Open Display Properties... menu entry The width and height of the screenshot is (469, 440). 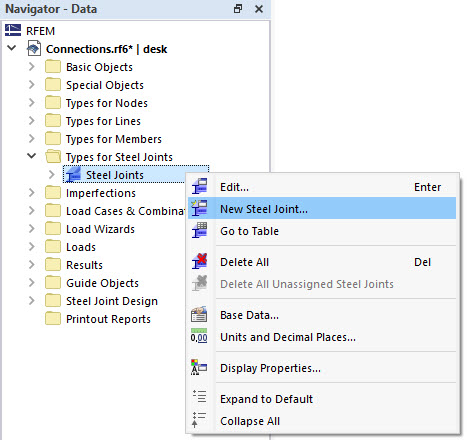pyautogui.click(x=322, y=368)
